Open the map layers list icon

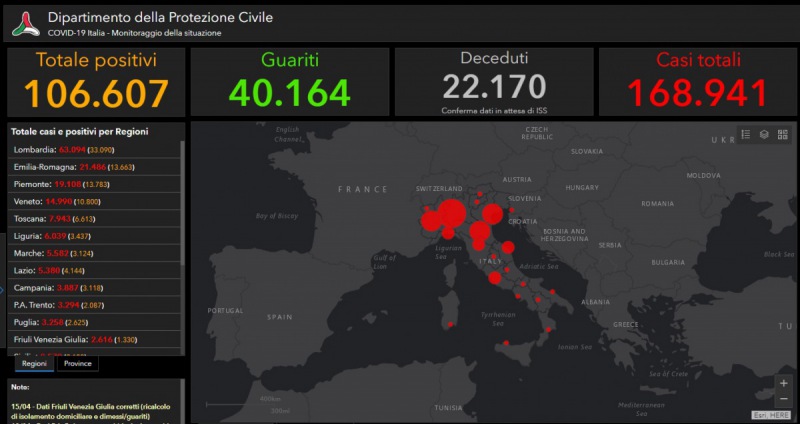tap(763, 134)
